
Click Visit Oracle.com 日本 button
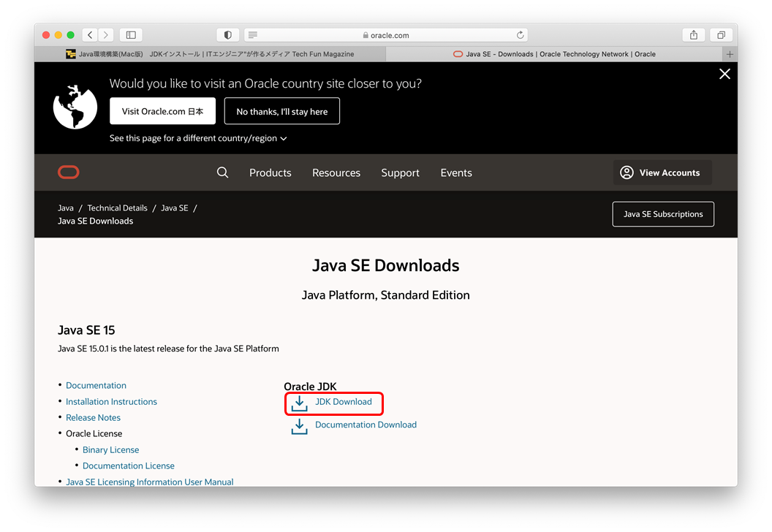tap(162, 111)
